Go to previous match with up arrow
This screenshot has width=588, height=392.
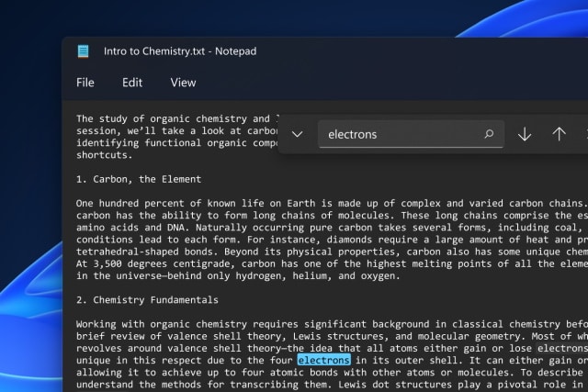[559, 134]
